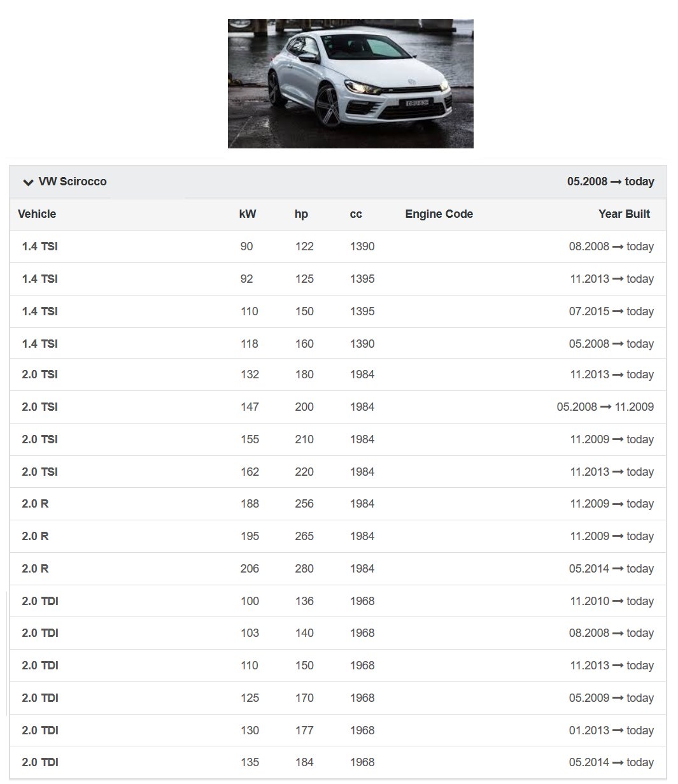Image resolution: width=678 pixels, height=784 pixels.
Task: Click the 122 hp value
Action: click(x=304, y=246)
